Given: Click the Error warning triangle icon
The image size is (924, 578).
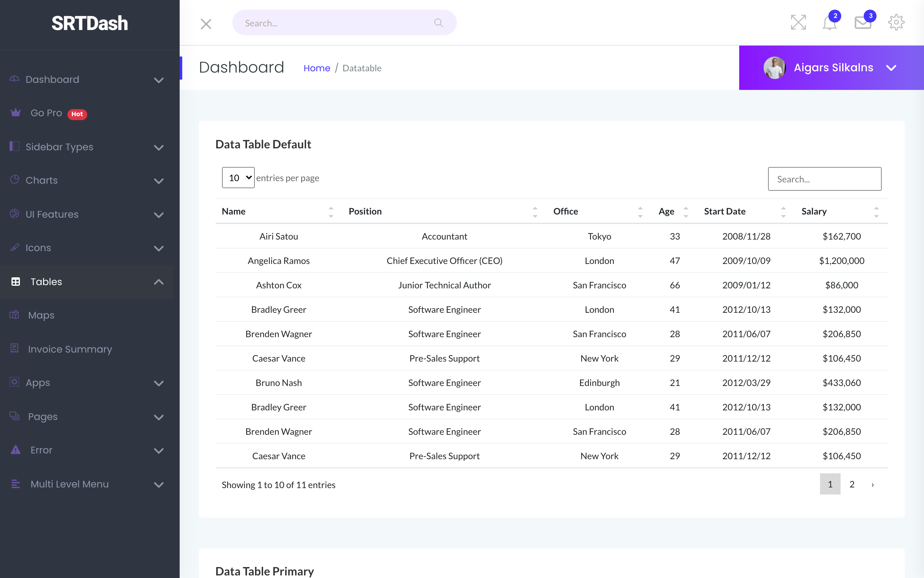Looking at the screenshot, I should pyautogui.click(x=16, y=450).
